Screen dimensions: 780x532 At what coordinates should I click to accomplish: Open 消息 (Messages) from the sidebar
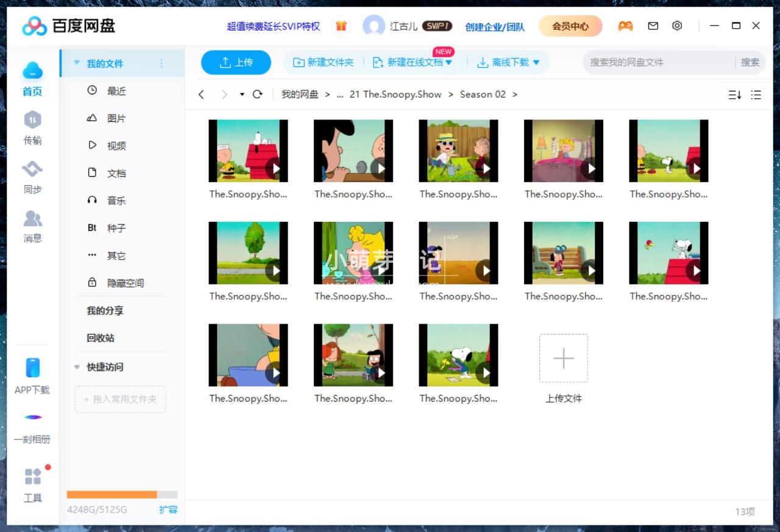pos(32,225)
